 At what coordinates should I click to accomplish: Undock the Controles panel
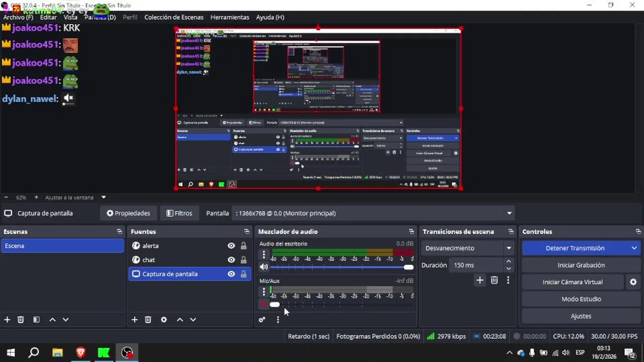tap(638, 232)
